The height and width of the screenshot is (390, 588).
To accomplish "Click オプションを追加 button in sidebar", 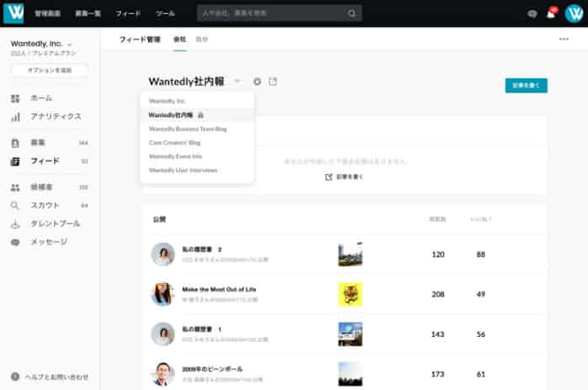I will pos(50,71).
